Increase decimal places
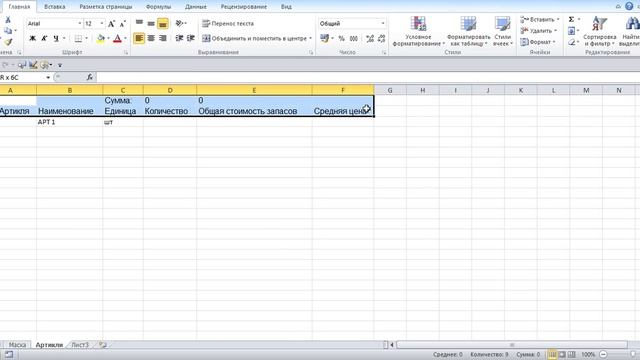Viewport: 640px width, 360px height. tap(370, 38)
